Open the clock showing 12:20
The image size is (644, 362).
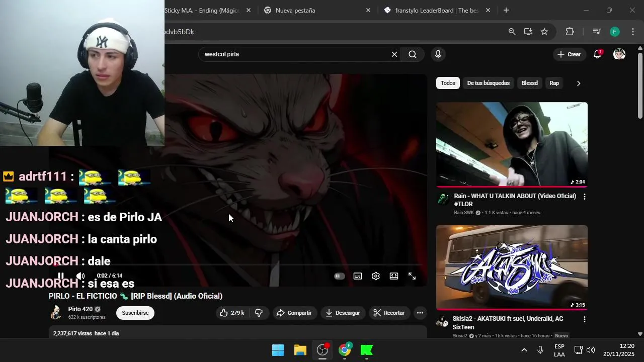point(619,350)
